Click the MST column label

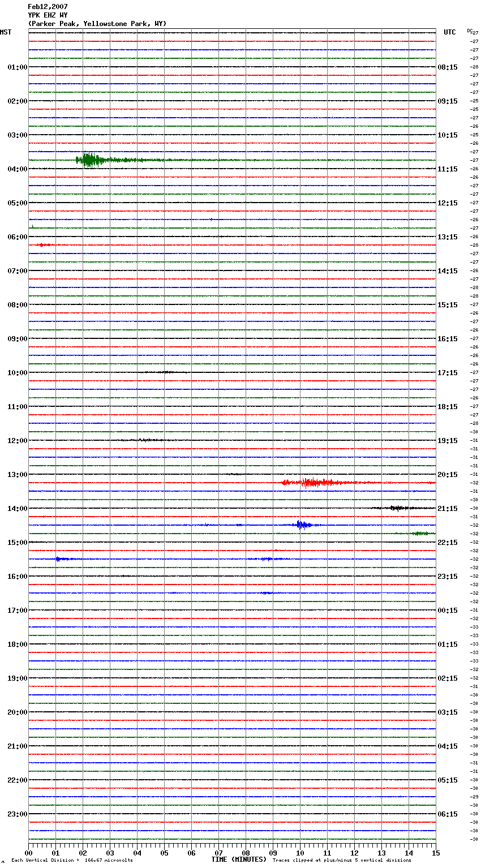6,32
